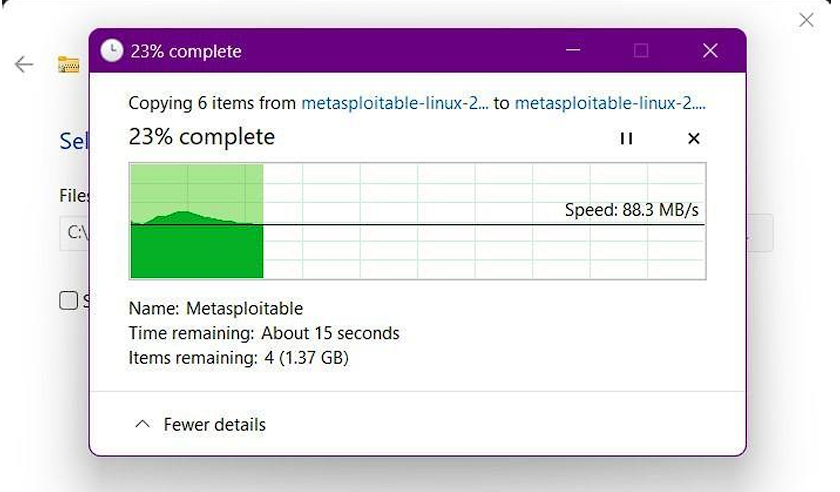The height and width of the screenshot is (492, 840).
Task: Open the destination metasploitable-linux-2 folder link
Action: 610,103
